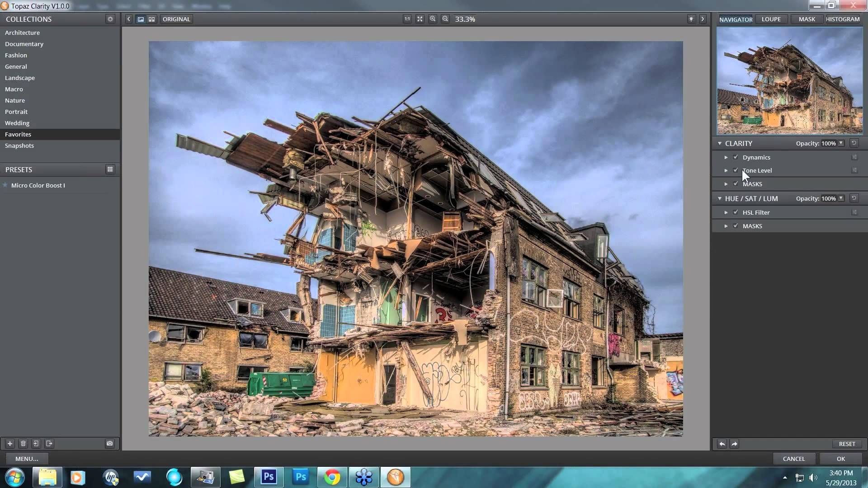Disable the Tone Level checkbox
The width and height of the screenshot is (868, 488).
tap(736, 170)
